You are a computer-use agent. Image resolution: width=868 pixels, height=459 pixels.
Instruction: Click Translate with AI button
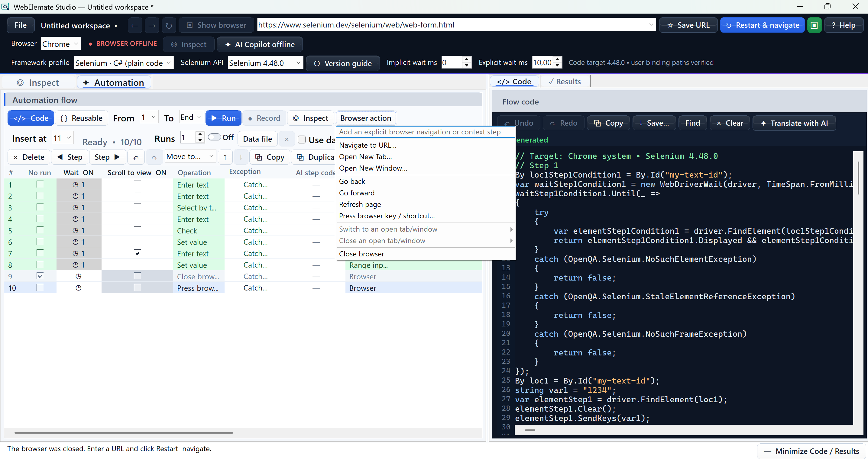pos(794,123)
